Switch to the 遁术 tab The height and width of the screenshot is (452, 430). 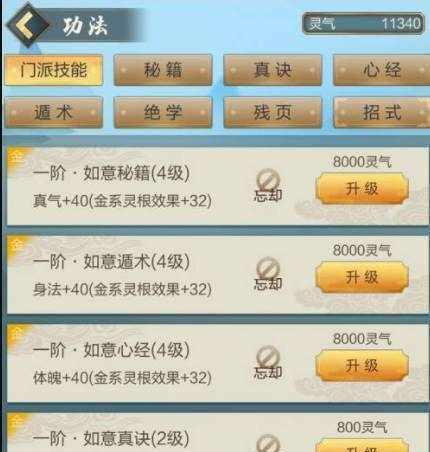click(x=54, y=112)
